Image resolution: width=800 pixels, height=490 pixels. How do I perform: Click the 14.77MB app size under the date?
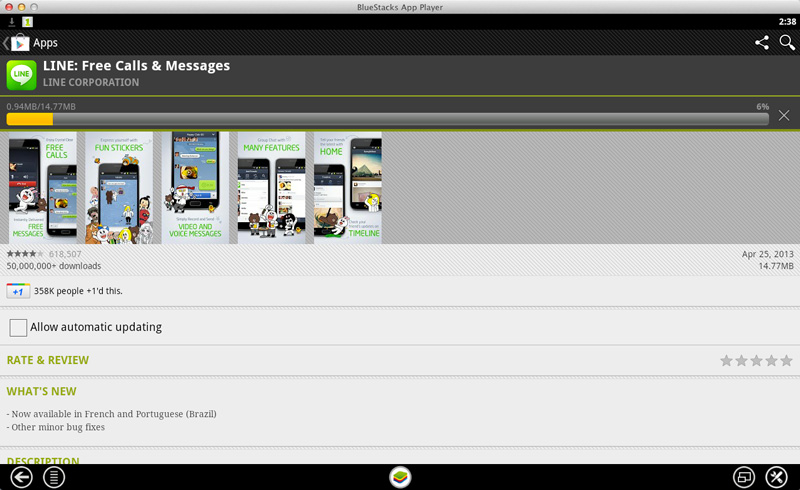[776, 266]
